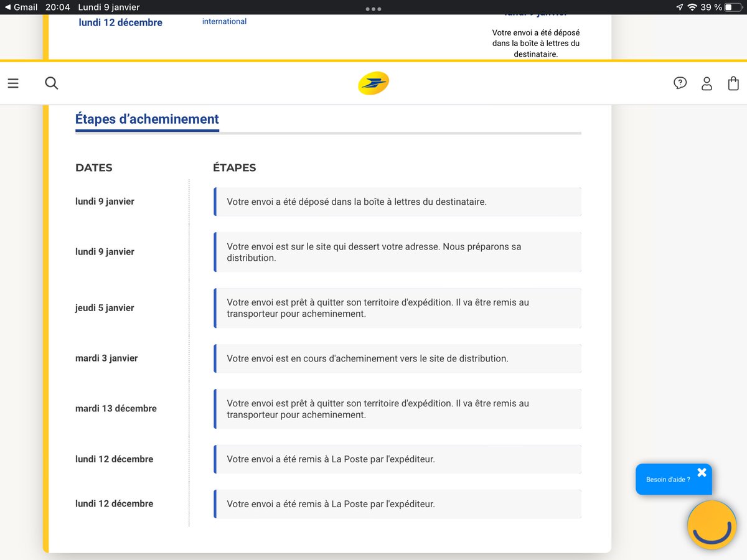
Task: Click the 'ÉTAPES' column header
Action: [234, 167]
